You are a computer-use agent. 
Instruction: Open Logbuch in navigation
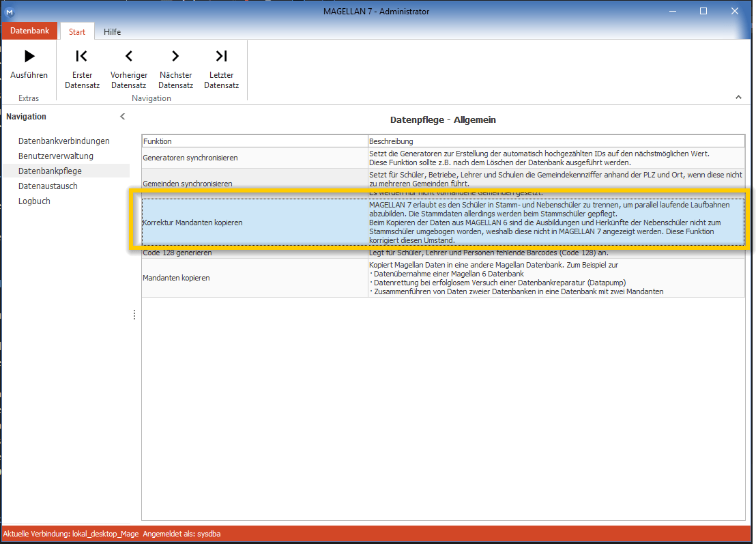(x=34, y=201)
